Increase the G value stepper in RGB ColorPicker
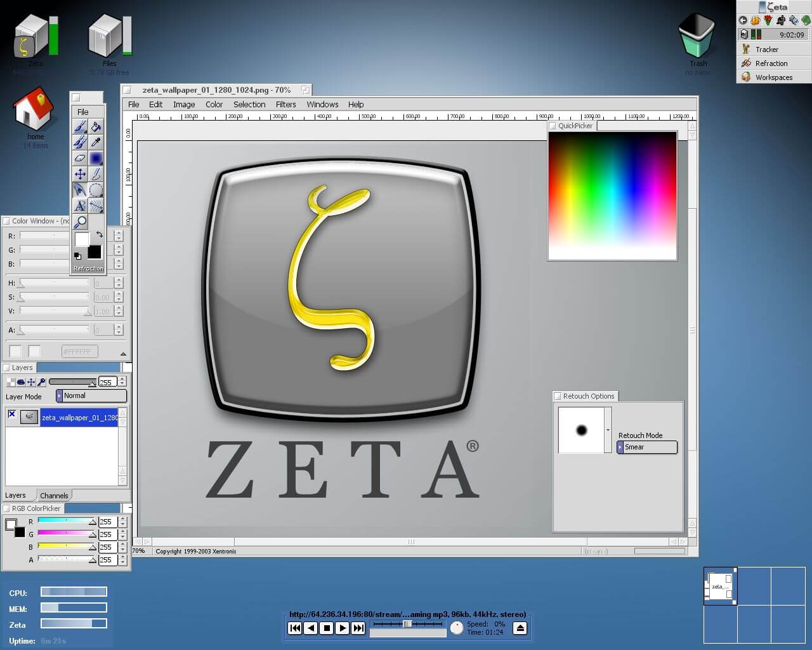The width and height of the screenshot is (812, 650). pos(122,531)
